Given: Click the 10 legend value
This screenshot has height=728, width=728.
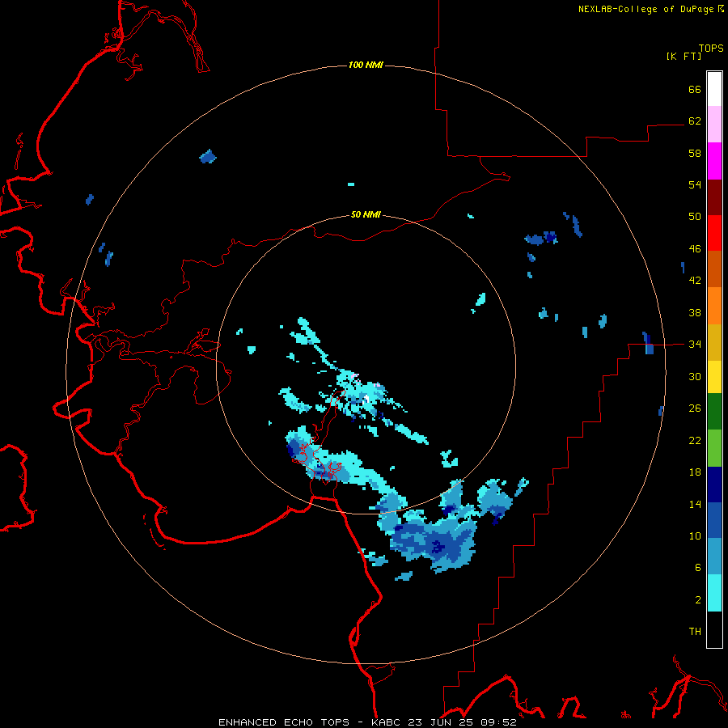Looking at the screenshot, I should [695, 535].
